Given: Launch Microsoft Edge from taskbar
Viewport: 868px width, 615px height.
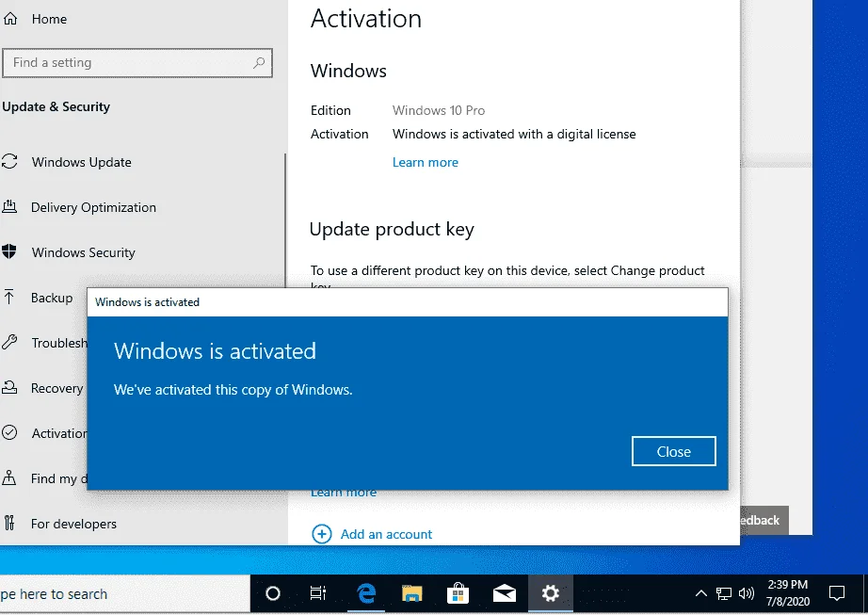Looking at the screenshot, I should [366, 593].
